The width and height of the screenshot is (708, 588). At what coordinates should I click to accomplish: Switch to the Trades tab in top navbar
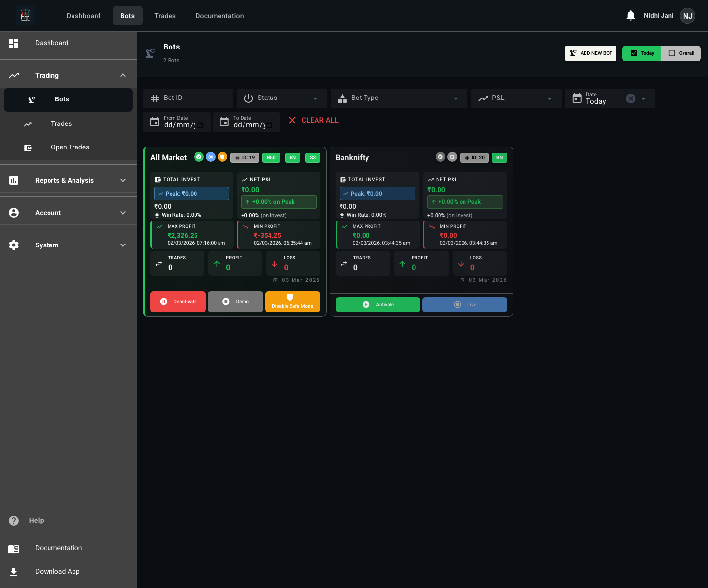[165, 16]
